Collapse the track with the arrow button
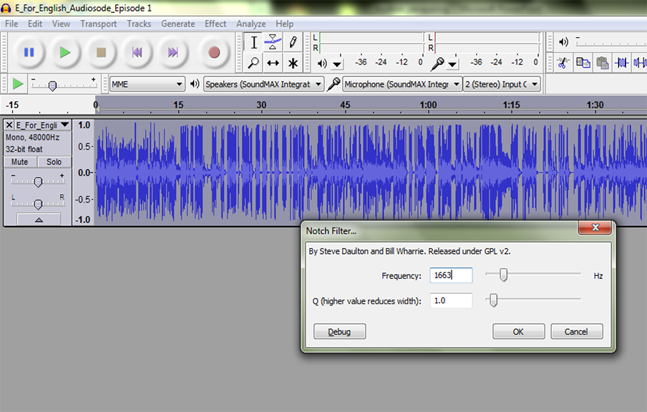 [x=38, y=219]
